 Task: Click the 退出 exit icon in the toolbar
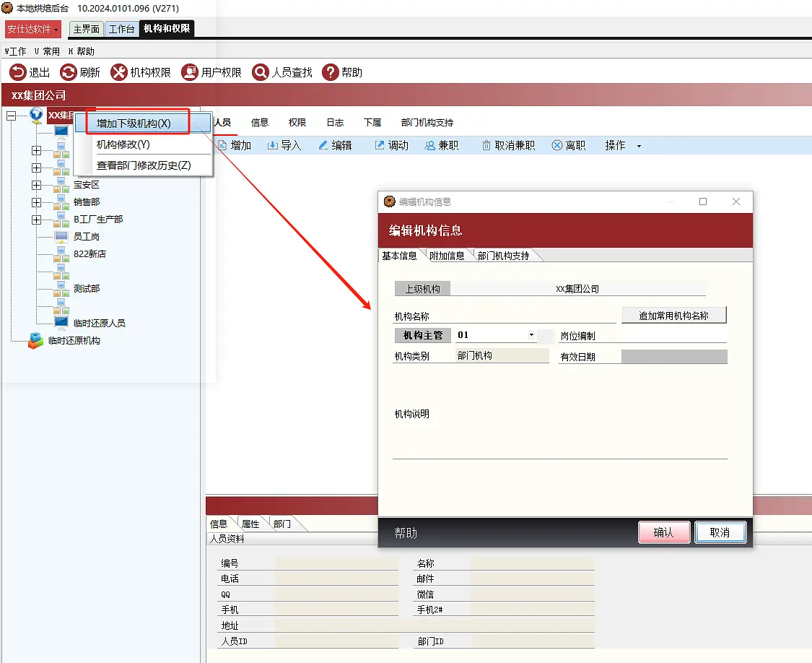17,72
